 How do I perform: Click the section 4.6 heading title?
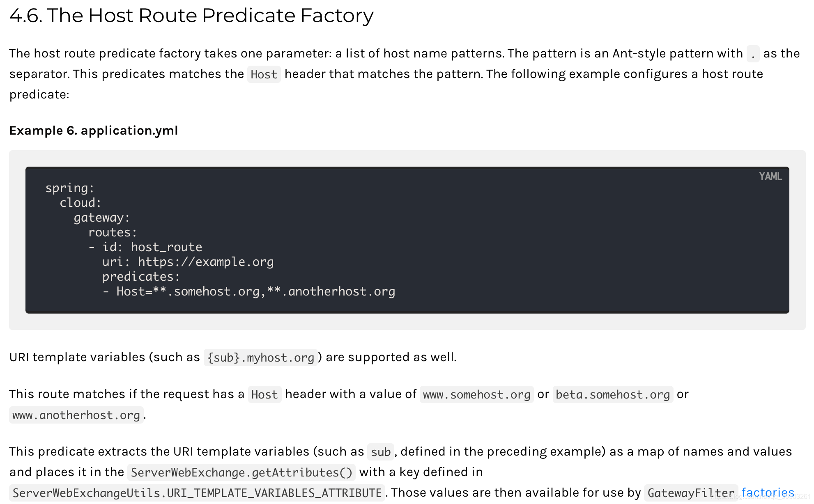pyautogui.click(x=191, y=16)
